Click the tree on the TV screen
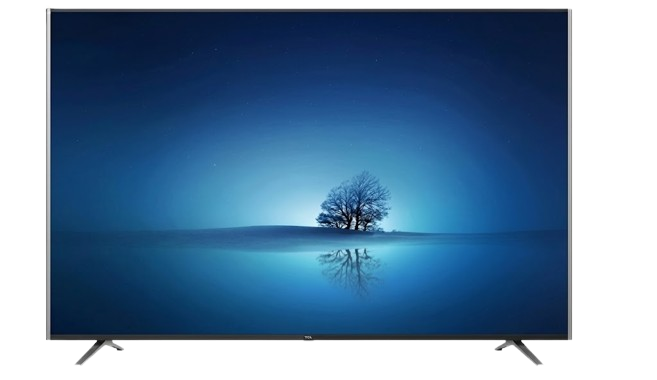Image resolution: width=657 pixels, height=380 pixels. tap(354, 201)
